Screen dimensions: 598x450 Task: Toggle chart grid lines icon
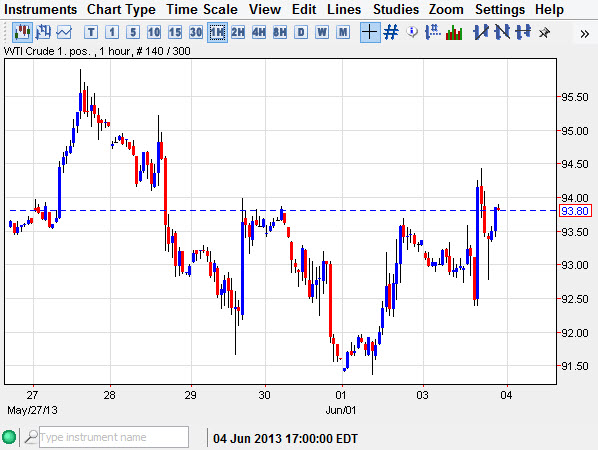pos(391,32)
